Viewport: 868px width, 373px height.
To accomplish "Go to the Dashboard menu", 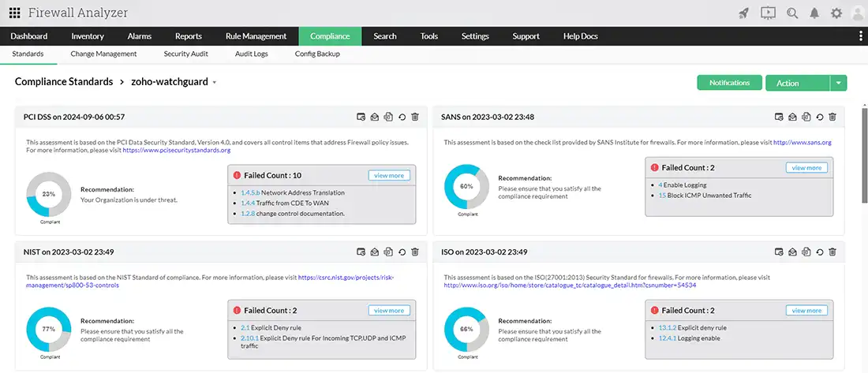I will click(28, 36).
